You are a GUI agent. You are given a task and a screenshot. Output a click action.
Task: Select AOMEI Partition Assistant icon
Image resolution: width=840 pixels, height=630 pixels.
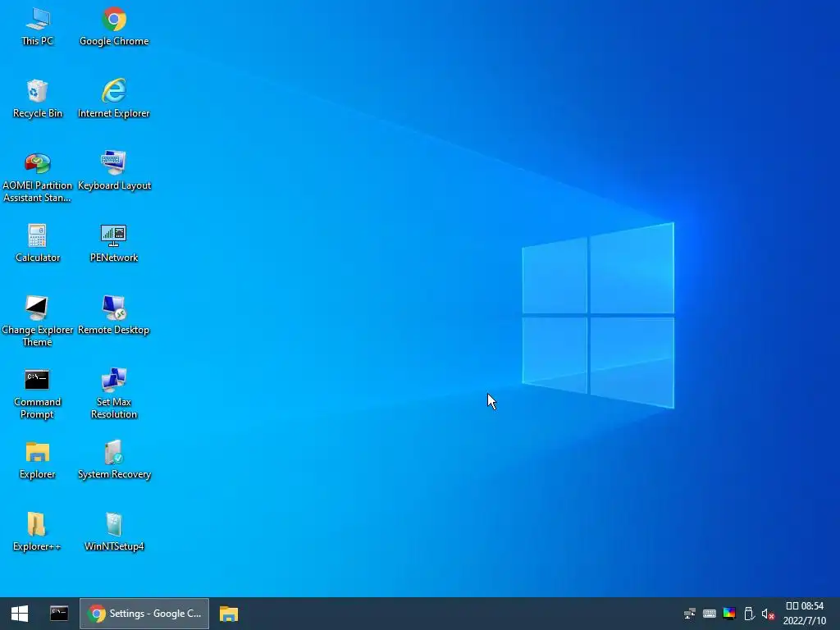[x=38, y=177]
